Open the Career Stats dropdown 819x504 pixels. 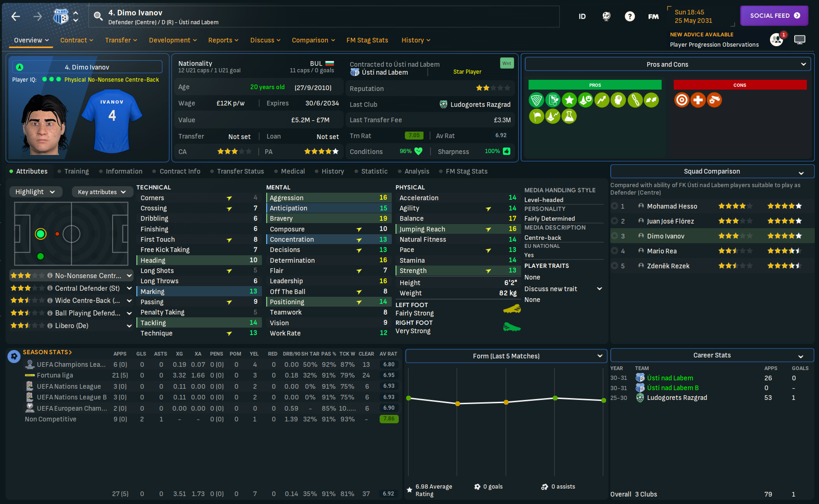[712, 355]
